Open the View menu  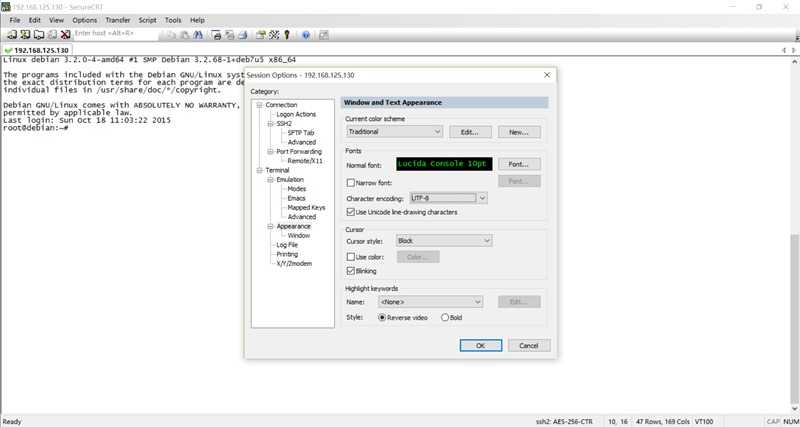pyautogui.click(x=57, y=20)
